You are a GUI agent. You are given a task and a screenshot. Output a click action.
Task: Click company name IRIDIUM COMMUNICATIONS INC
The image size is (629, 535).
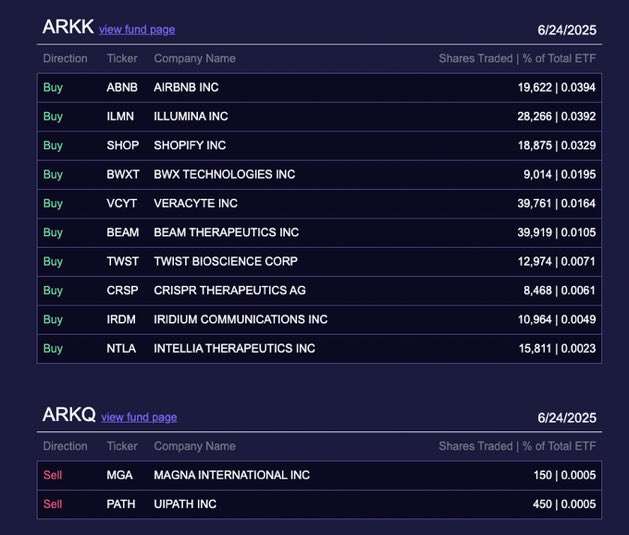[x=241, y=320]
